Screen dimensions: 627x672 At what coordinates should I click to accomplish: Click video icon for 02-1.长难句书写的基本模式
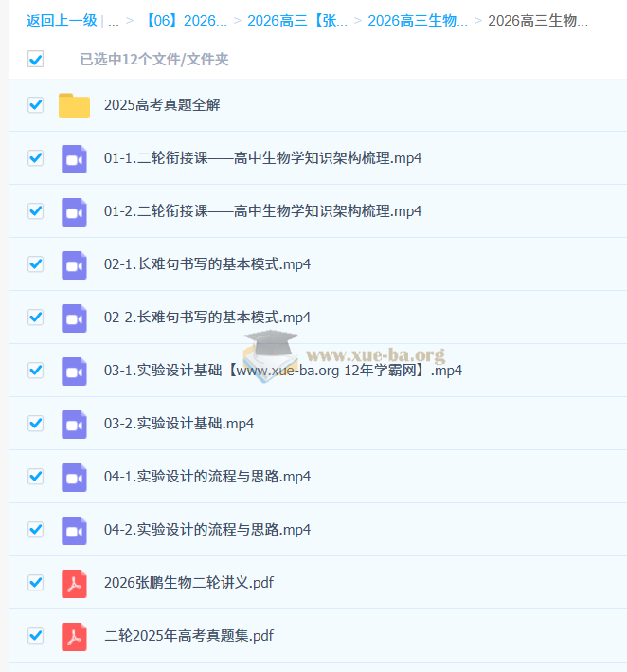coord(74,264)
